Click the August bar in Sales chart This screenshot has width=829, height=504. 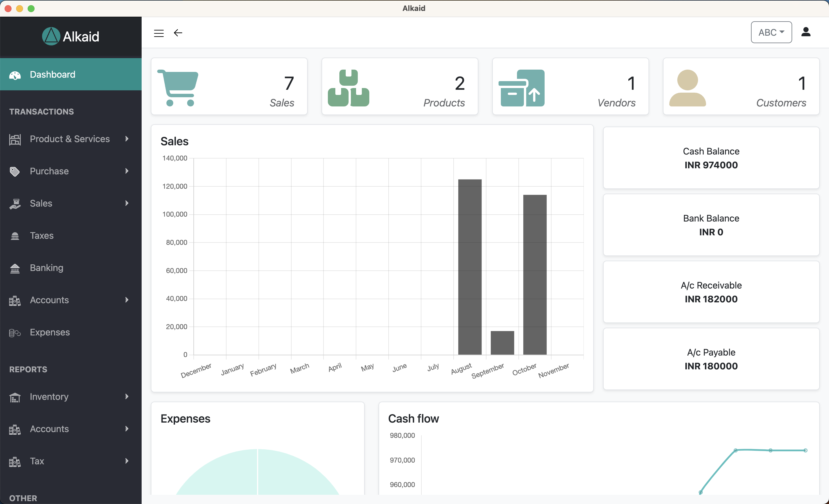click(470, 267)
